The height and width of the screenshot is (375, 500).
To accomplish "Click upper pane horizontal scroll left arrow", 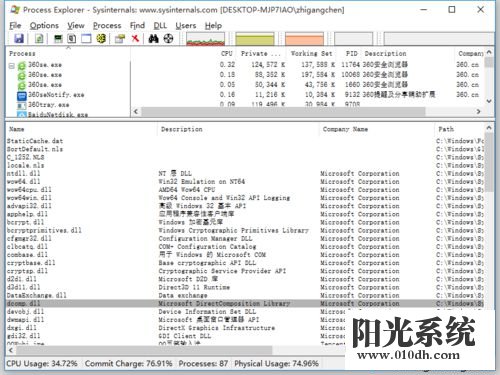I will (x=136, y=112).
